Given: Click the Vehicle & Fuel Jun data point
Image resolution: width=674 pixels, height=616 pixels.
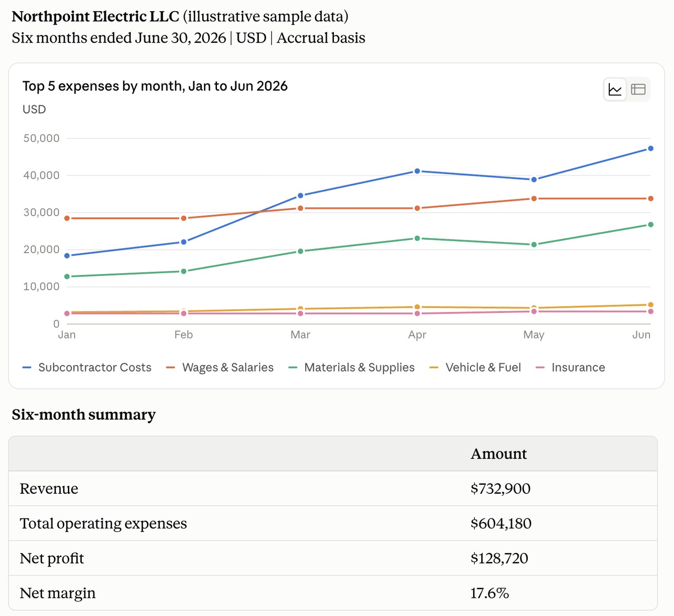Looking at the screenshot, I should (651, 305).
